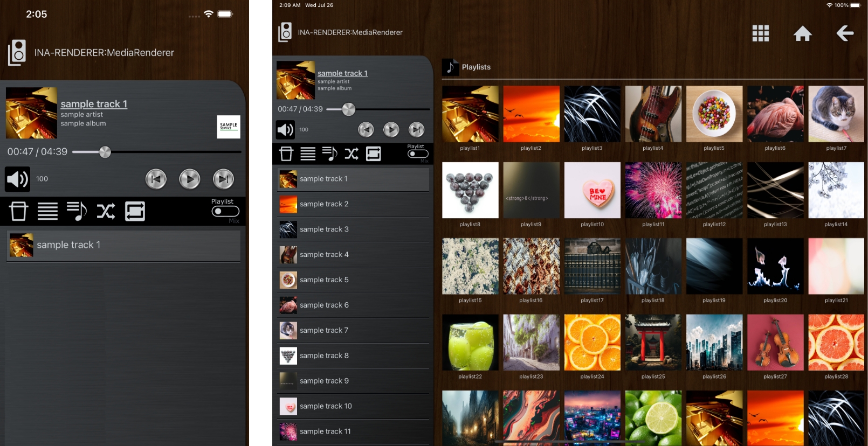This screenshot has height=446, width=868.
Task: Click the back arrow in top-right corner
Action: (844, 33)
